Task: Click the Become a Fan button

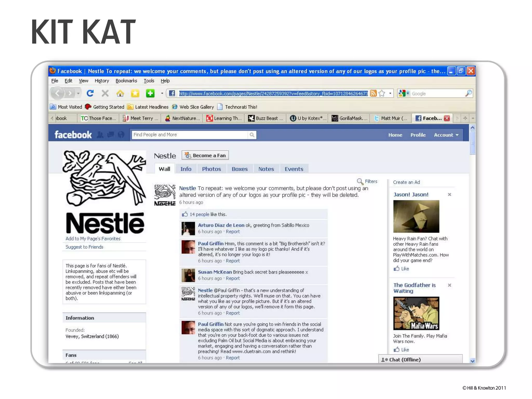Action: 205,155
